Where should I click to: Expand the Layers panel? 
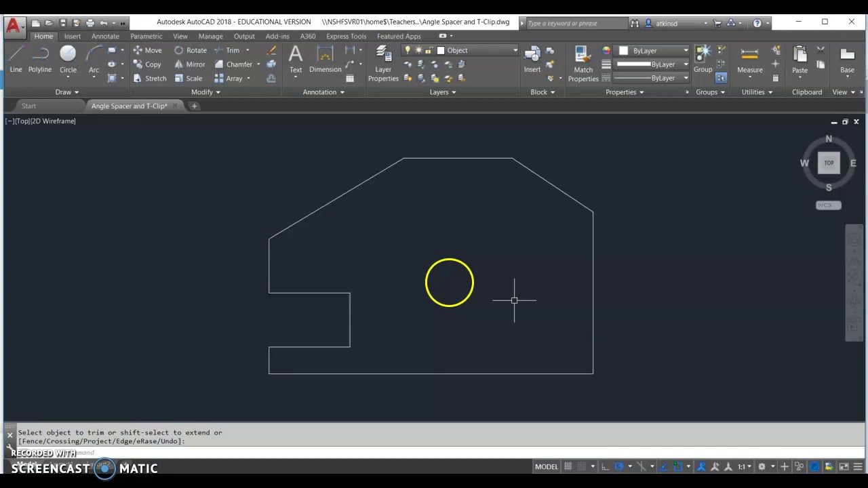click(x=443, y=92)
